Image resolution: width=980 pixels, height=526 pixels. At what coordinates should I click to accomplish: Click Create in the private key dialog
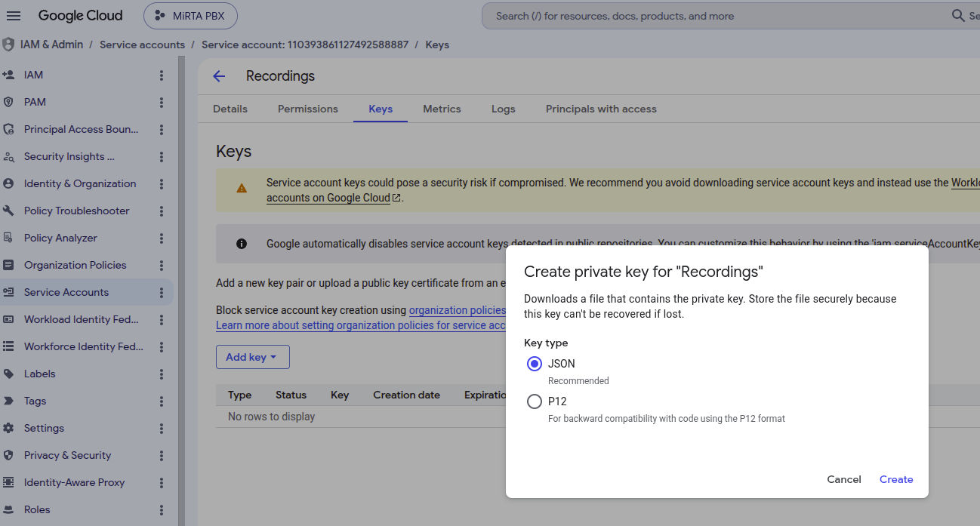(896, 479)
